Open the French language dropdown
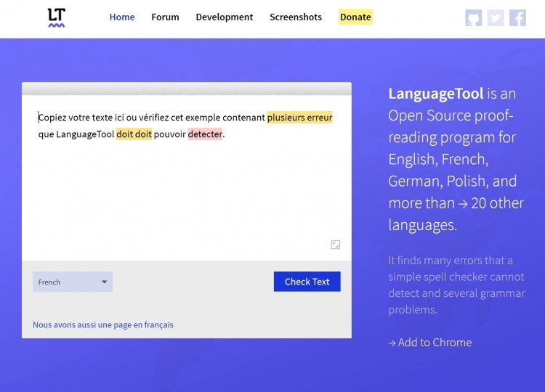 click(x=73, y=282)
